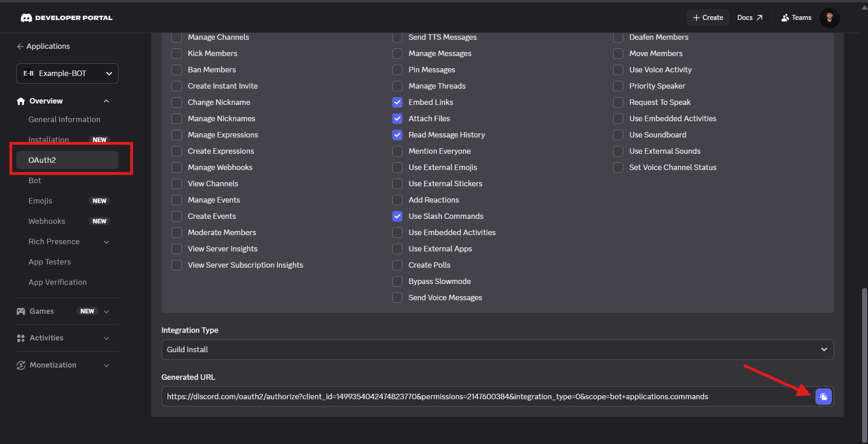Open the Integration Type Guild Install dropdown
This screenshot has height=444, width=868.
pyautogui.click(x=497, y=350)
